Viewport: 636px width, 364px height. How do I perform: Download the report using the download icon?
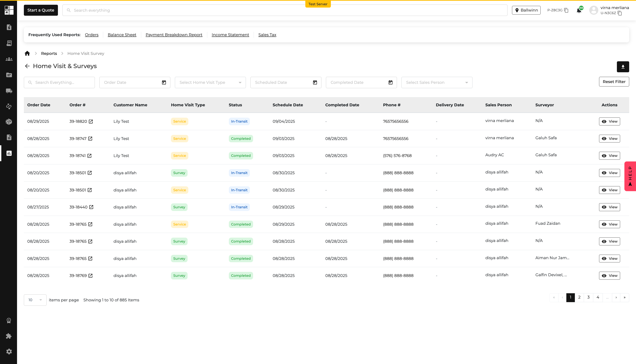click(623, 67)
